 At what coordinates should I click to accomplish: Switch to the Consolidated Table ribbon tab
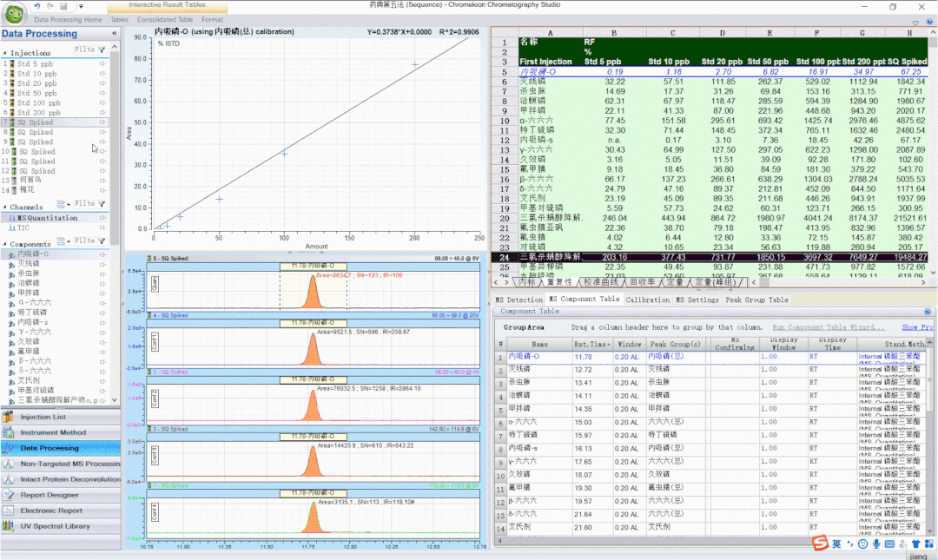[x=165, y=19]
